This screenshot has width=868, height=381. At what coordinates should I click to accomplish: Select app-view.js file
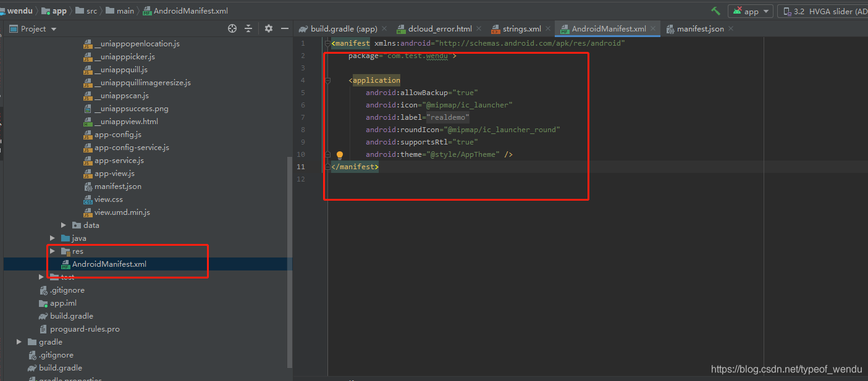pos(114,174)
